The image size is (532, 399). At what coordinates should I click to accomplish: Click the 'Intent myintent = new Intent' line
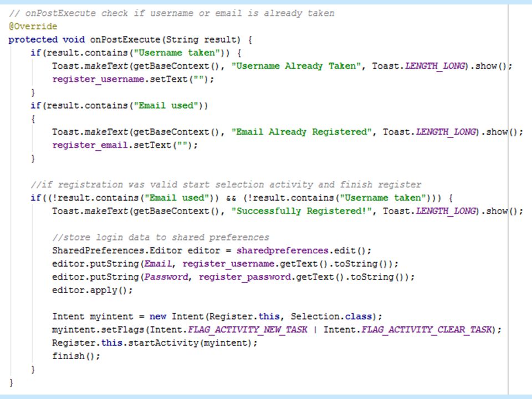tap(217, 316)
